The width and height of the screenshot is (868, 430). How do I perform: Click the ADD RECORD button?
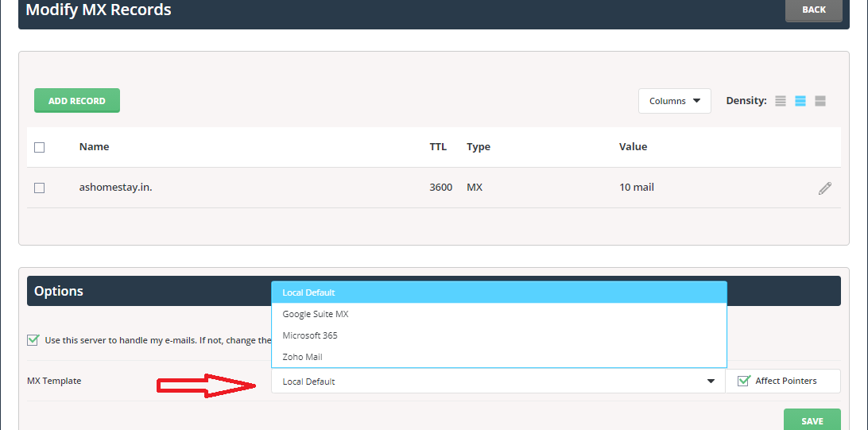click(77, 101)
